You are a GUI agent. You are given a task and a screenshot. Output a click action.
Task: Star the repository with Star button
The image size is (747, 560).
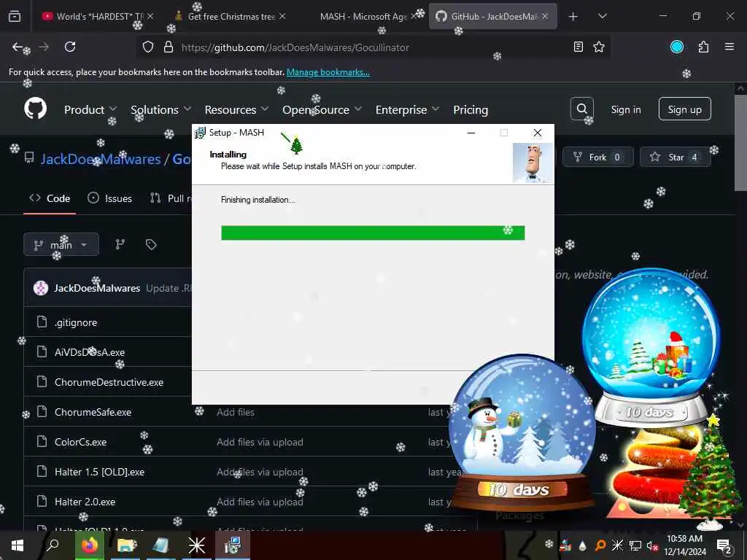click(x=675, y=157)
